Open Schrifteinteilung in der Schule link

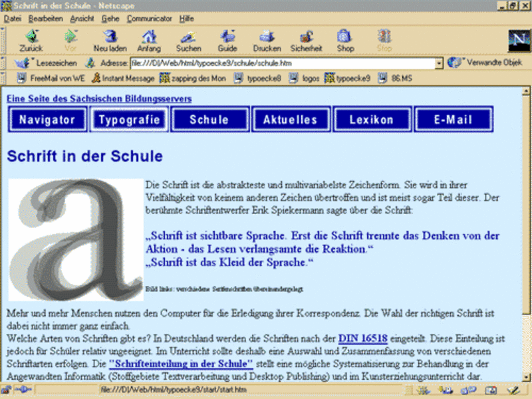click(x=181, y=364)
